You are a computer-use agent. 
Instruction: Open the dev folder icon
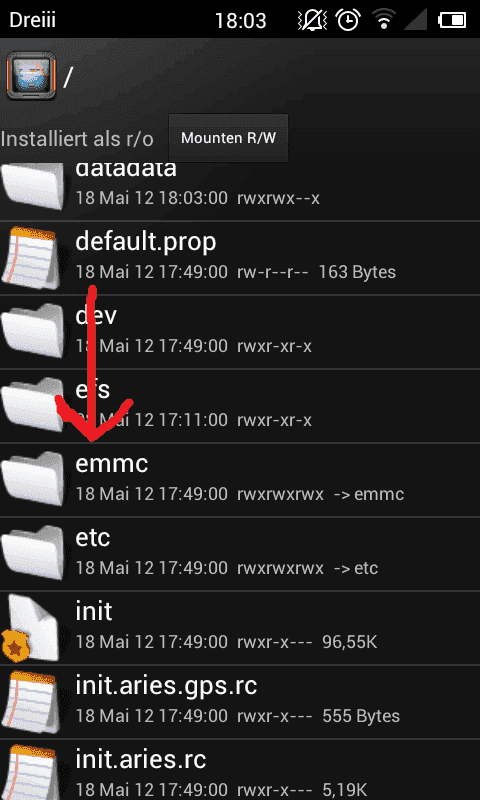(x=32, y=332)
